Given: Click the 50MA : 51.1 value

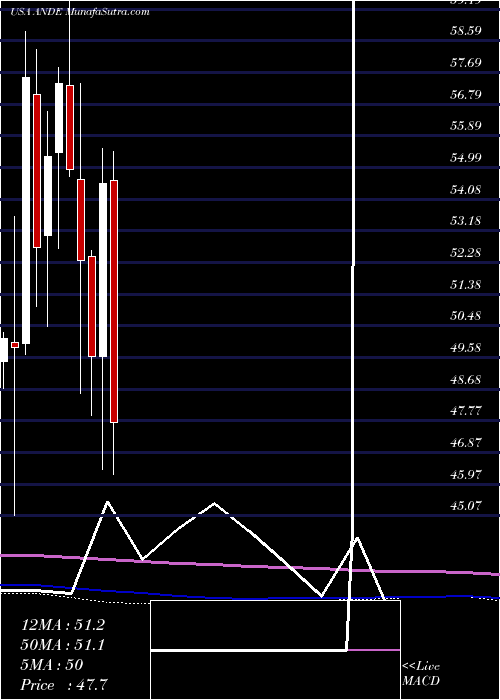Looking at the screenshot, I should pyautogui.click(x=63, y=645).
